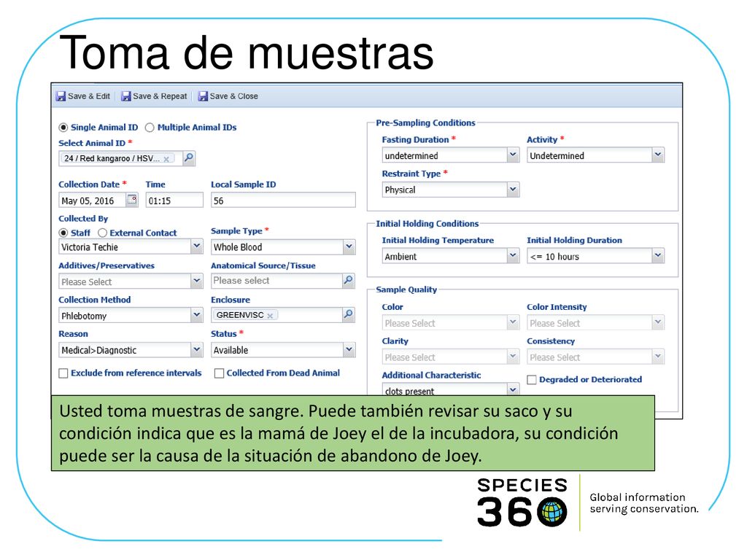This screenshot has width=747, height=560.
Task: Open the Activity Undetermined dropdown
Action: (658, 155)
